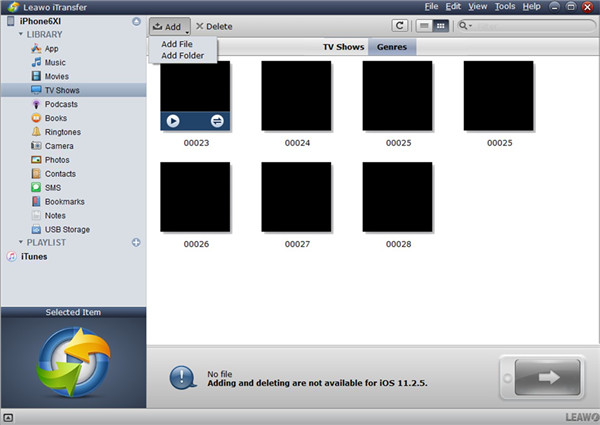Add a new playlist with plus icon

pos(136,242)
